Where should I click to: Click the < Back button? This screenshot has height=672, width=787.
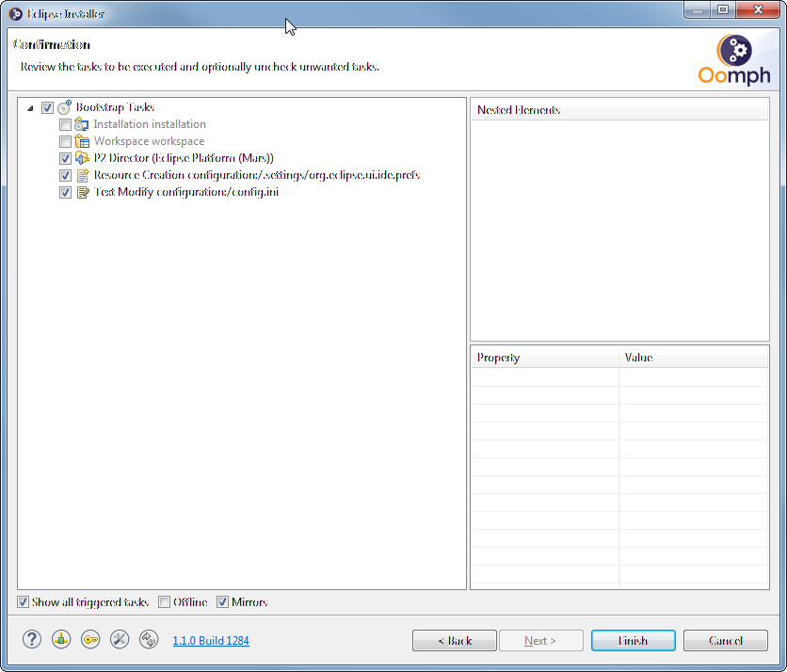click(x=455, y=640)
